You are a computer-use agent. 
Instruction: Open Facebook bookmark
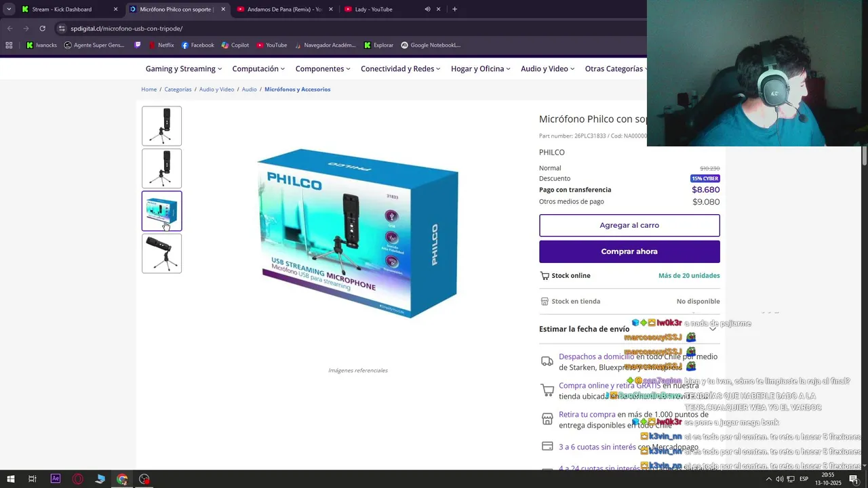197,45
